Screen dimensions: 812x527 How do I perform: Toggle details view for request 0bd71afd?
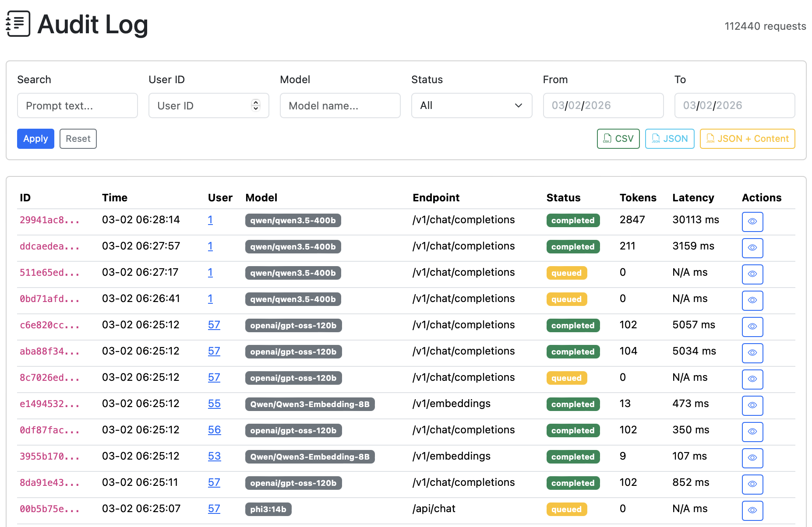coord(752,300)
